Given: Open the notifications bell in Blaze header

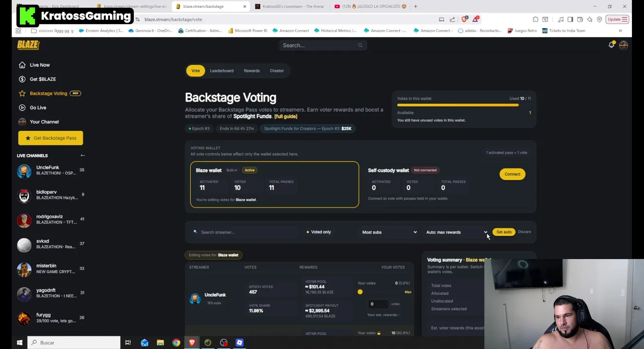Looking at the screenshot, I should [611, 45].
